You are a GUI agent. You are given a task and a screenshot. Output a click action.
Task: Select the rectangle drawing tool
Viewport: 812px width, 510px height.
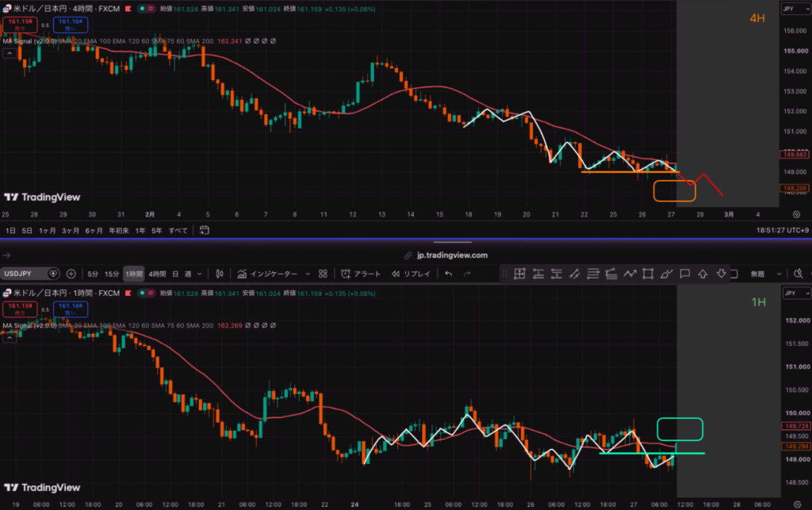tap(648, 274)
